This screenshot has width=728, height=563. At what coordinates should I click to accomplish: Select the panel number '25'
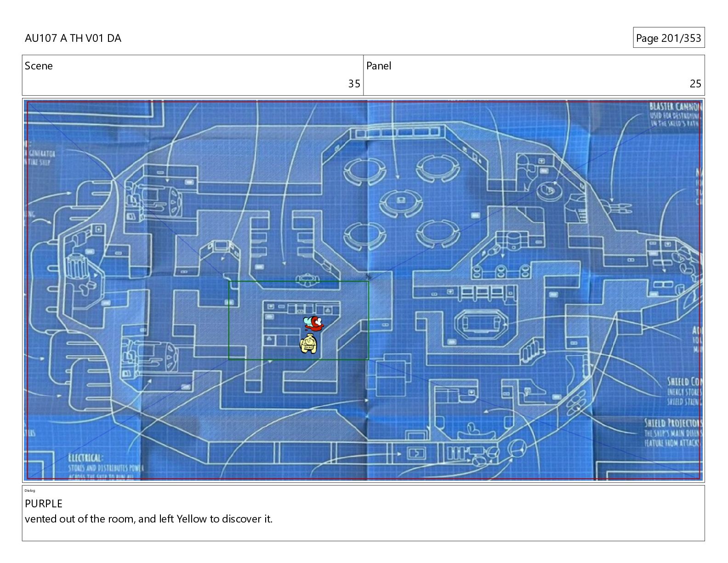695,83
